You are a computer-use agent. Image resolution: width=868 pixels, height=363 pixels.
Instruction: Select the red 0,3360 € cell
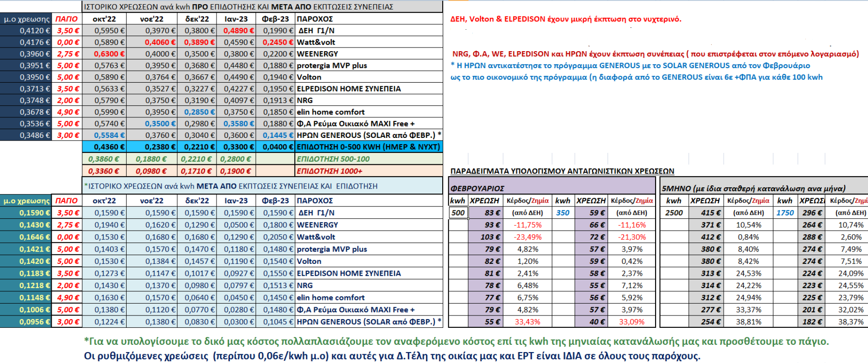click(x=105, y=171)
